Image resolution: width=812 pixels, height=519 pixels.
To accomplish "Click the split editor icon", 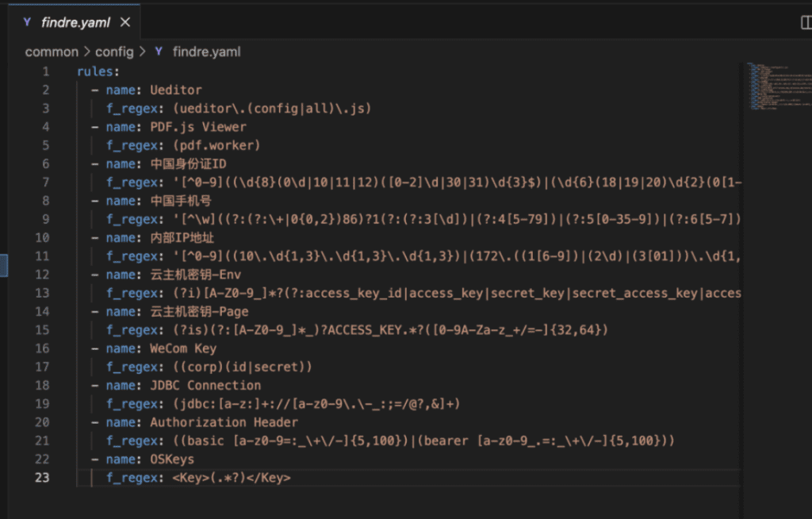I will 806,23.
